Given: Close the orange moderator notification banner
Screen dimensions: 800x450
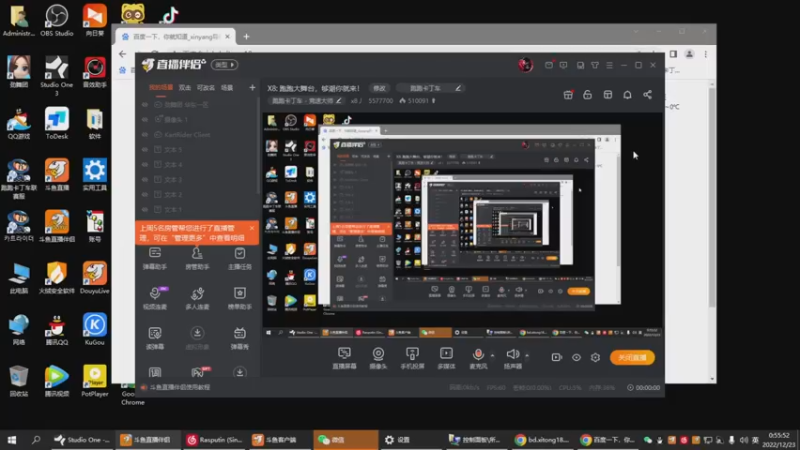Looking at the screenshot, I should (252, 228).
